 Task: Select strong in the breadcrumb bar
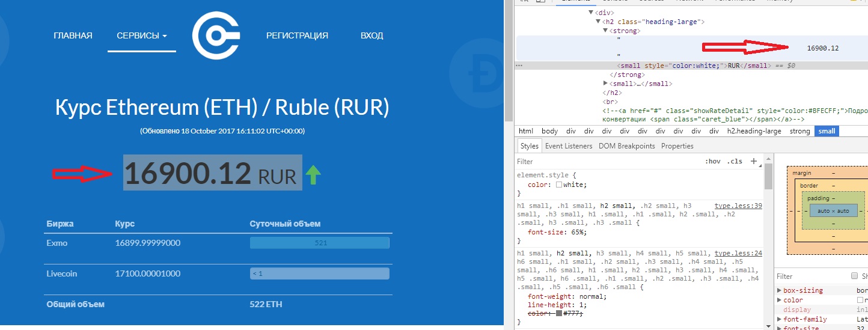pyautogui.click(x=799, y=131)
